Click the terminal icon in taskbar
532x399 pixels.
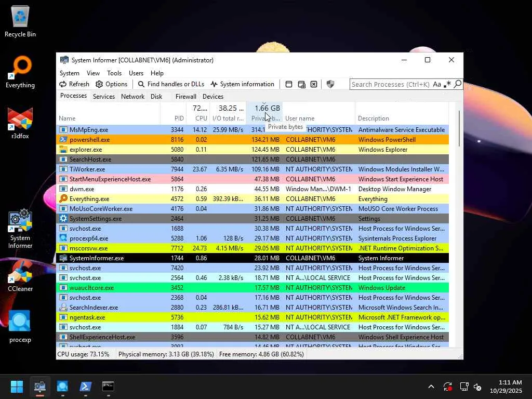coord(108,387)
